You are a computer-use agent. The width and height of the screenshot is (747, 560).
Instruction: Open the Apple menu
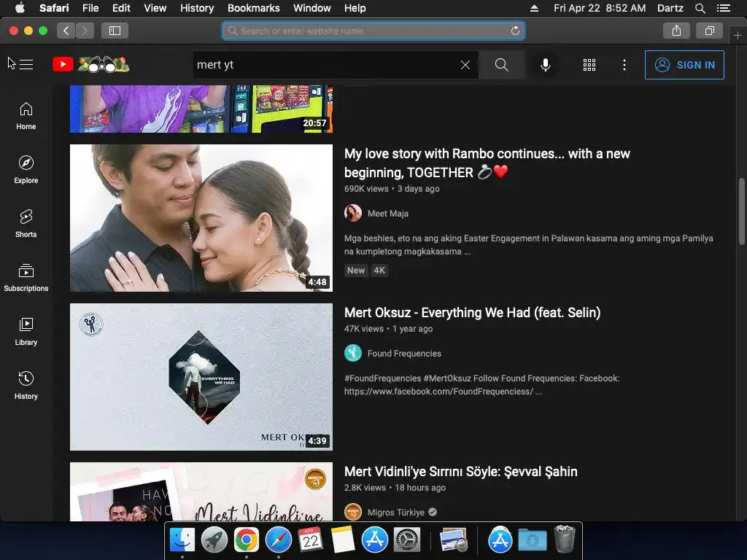click(20, 8)
